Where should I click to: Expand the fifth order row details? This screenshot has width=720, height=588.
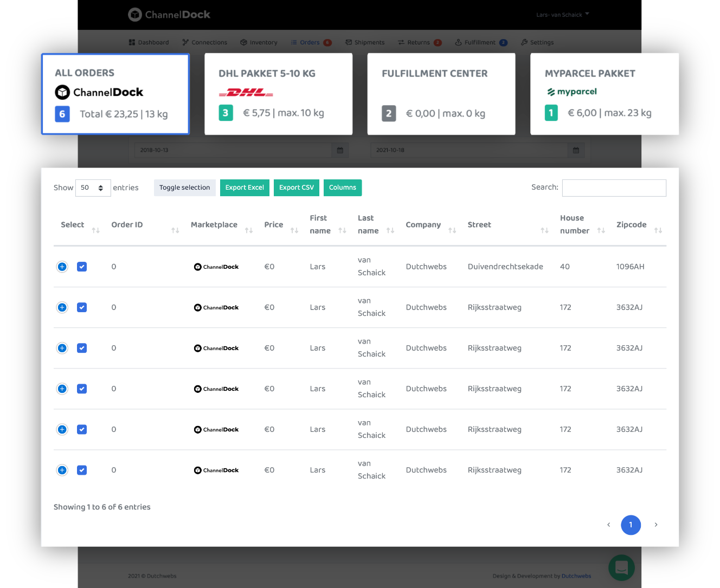62,429
